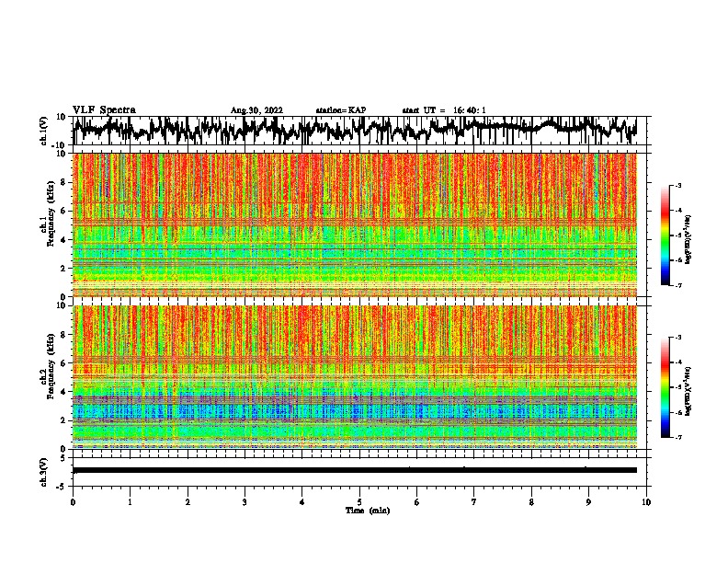The width and height of the screenshot is (728, 563).
Task: Click the time axis tick label "0"
Action: click(73, 502)
